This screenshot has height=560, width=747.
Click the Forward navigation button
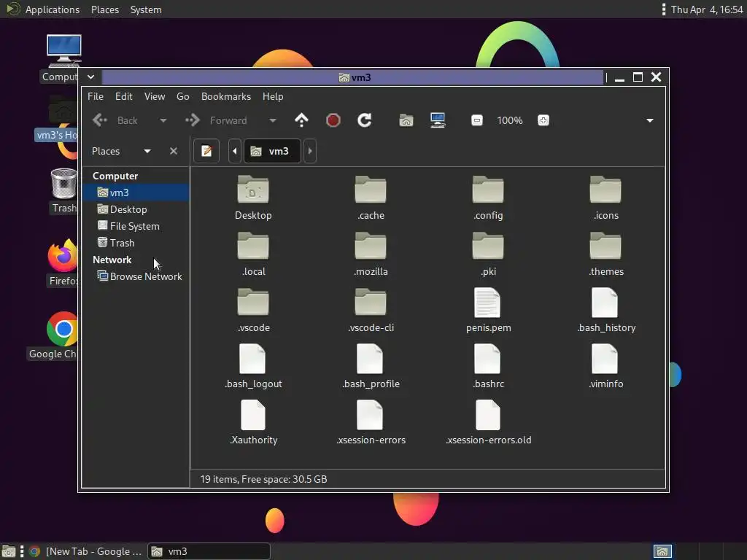coord(217,120)
